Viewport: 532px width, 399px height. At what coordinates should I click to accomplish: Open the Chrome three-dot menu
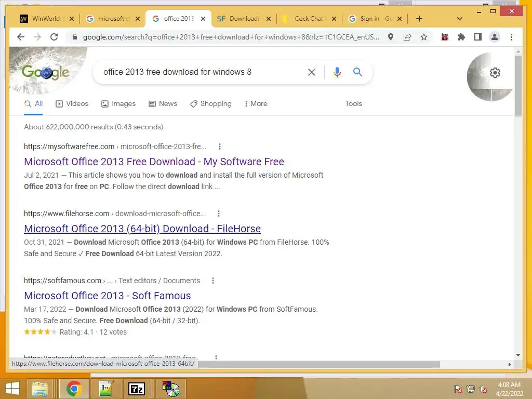(x=511, y=37)
